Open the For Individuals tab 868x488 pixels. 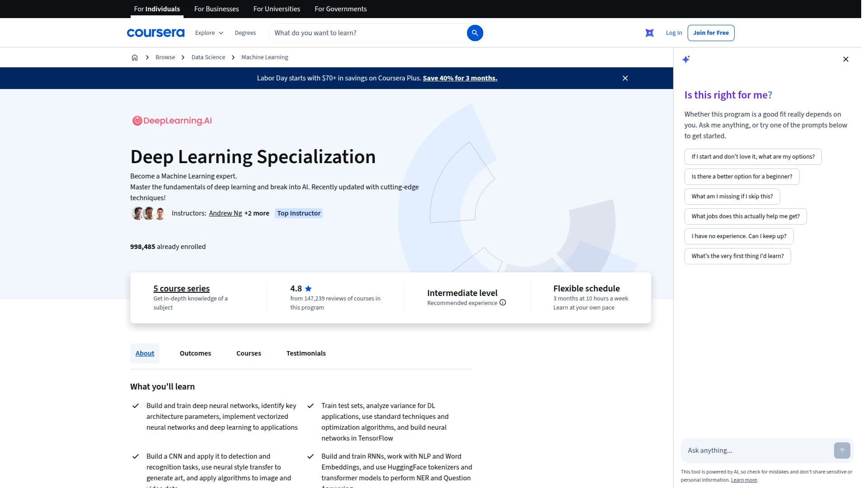pyautogui.click(x=157, y=9)
